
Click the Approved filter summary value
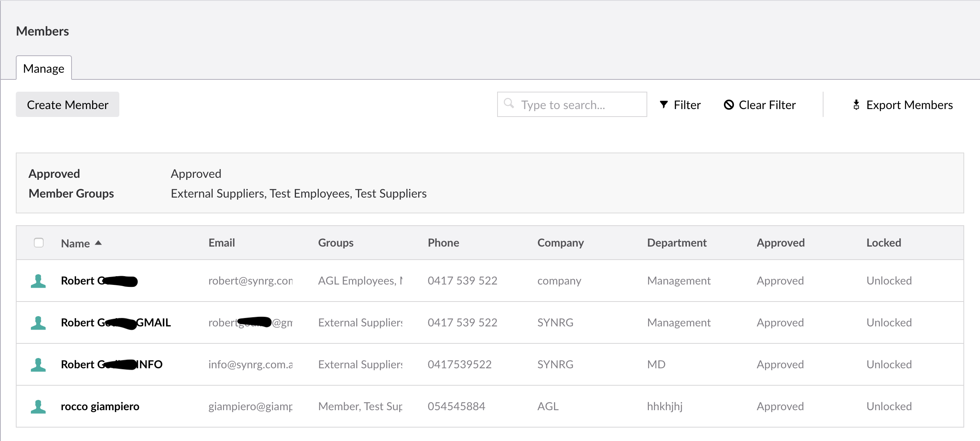tap(196, 173)
